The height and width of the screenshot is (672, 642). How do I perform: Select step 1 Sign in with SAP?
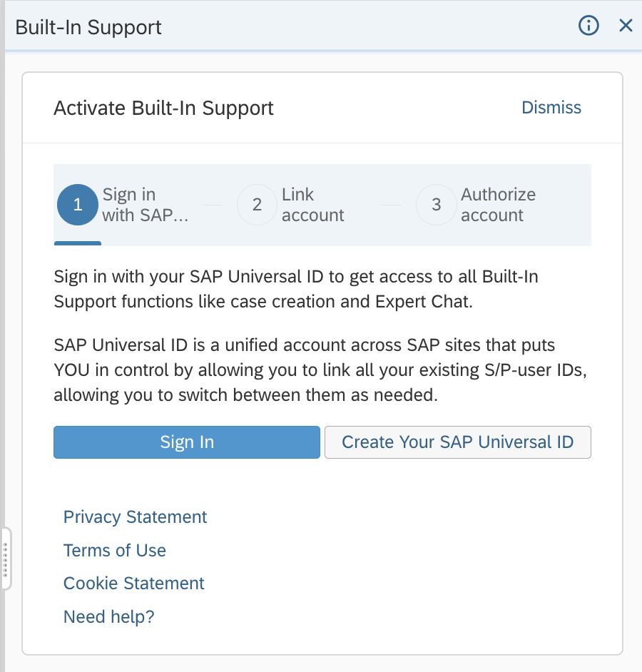coord(123,205)
